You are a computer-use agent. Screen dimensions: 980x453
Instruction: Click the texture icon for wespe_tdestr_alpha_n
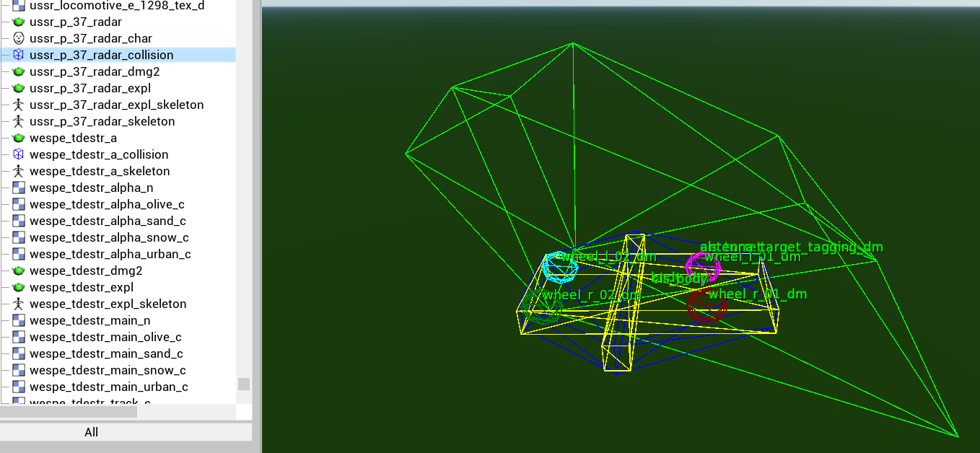click(x=19, y=188)
